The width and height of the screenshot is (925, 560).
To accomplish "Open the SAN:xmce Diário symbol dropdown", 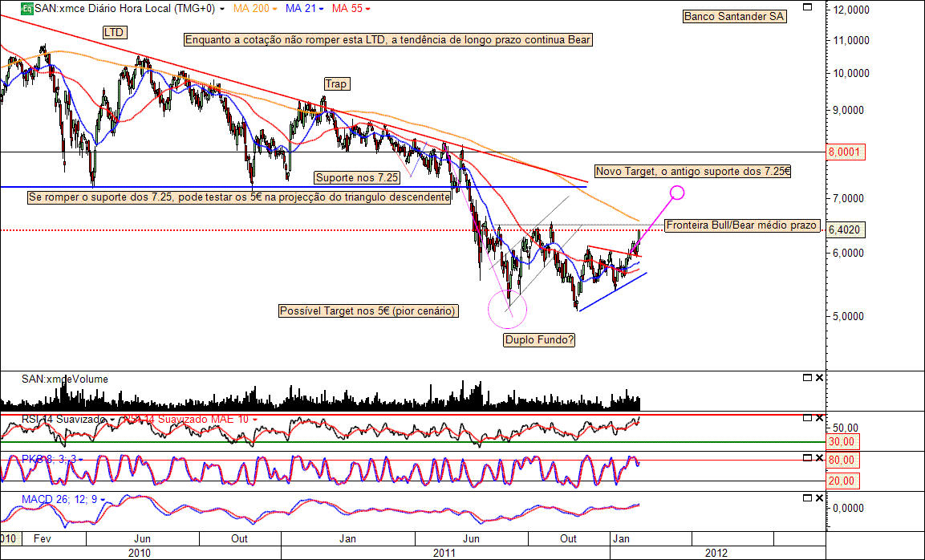I will [x=221, y=10].
